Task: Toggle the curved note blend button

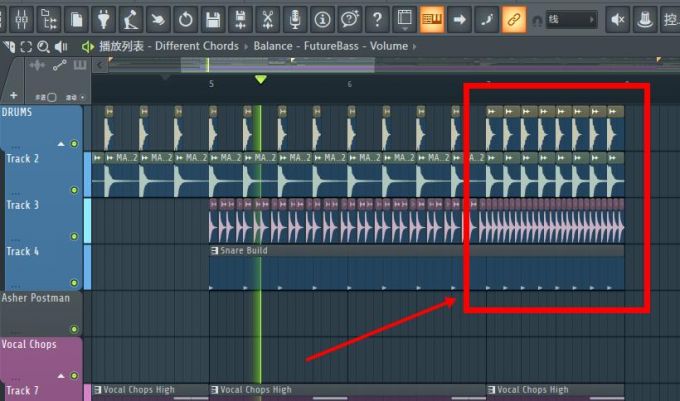Action: click(487, 20)
